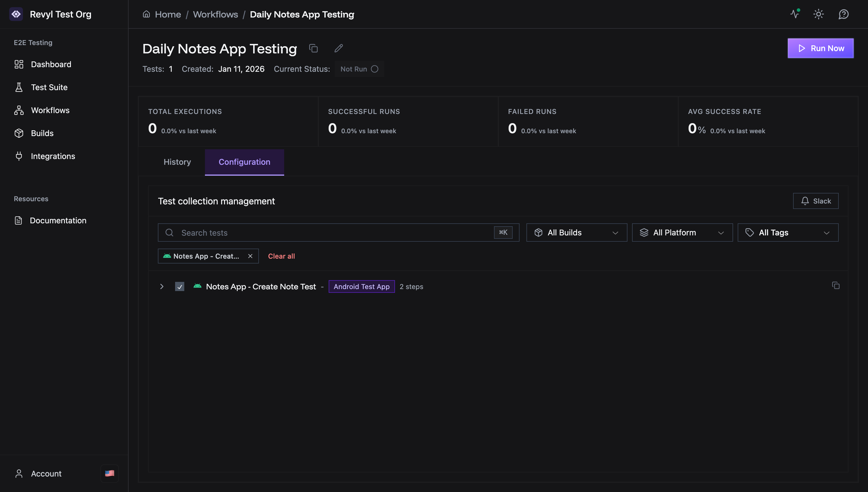The height and width of the screenshot is (492, 868).
Task: Open the help icon in the top right
Action: tap(843, 14)
